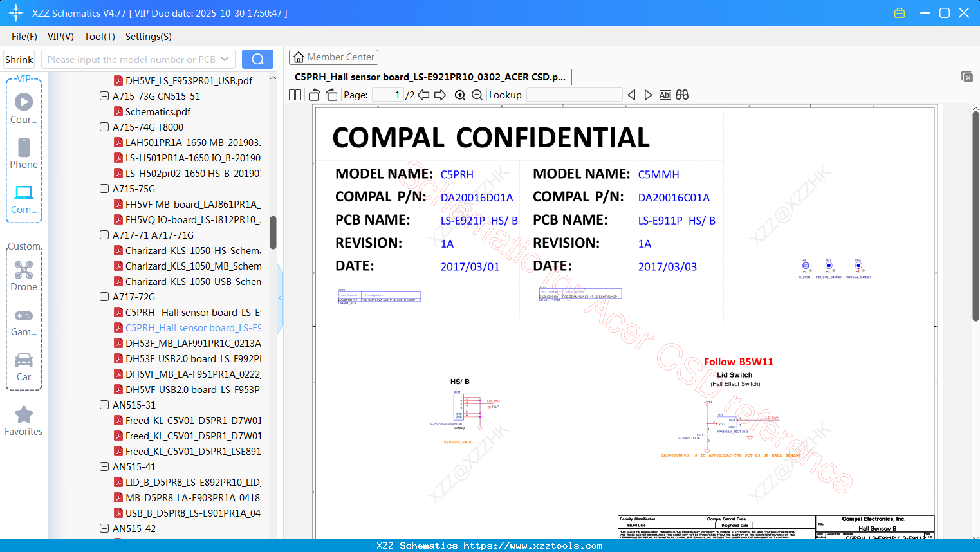This screenshot has height=552, width=980.
Task: Open the MB_D5PR8_LA-E903PR1A file
Action: coord(193,497)
